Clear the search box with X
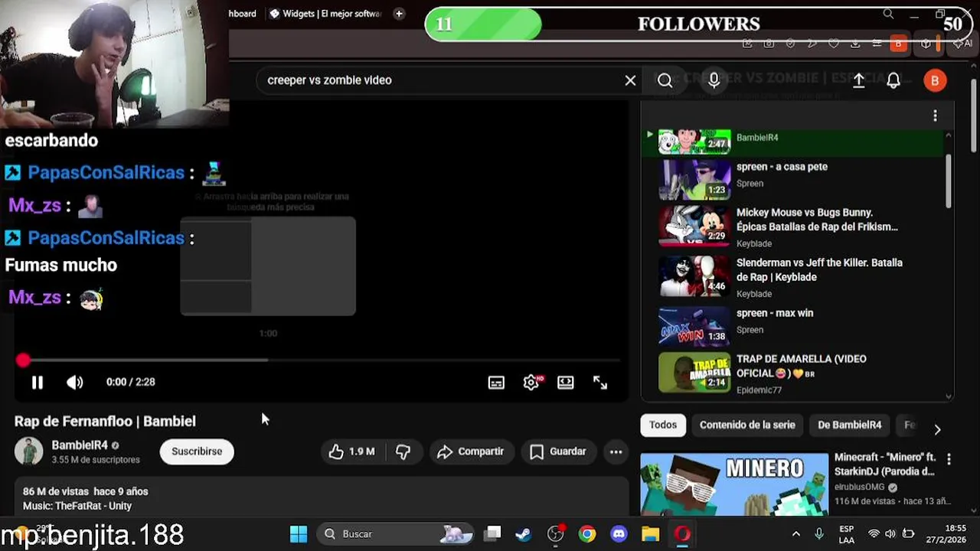 630,80
